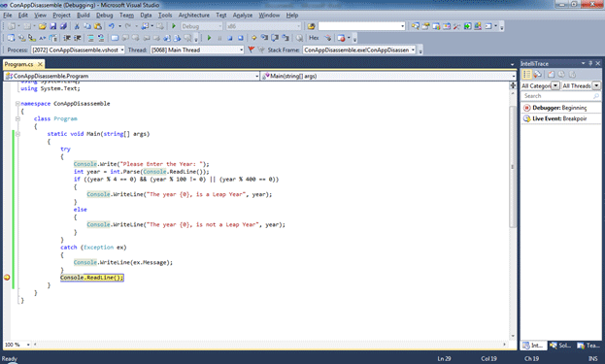Click the Step Out icon
605x364 pixels.
pyautogui.click(x=286, y=38)
